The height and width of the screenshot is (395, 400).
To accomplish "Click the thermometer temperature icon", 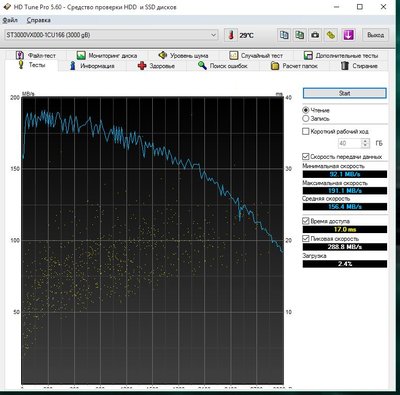I will (231, 35).
